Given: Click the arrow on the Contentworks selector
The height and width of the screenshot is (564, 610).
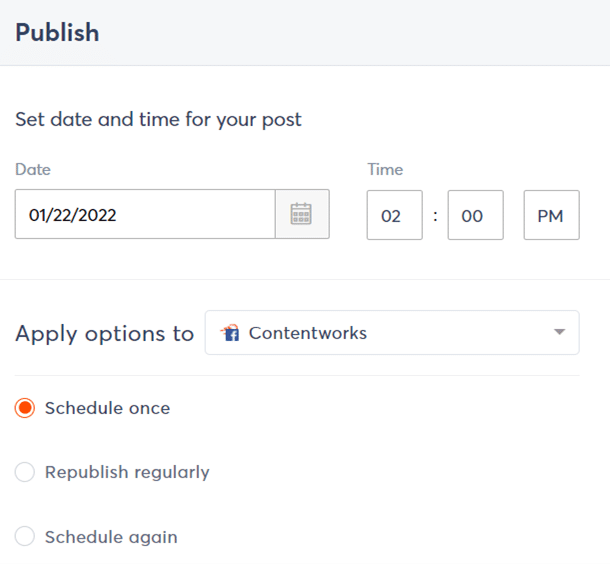Looking at the screenshot, I should (559, 333).
